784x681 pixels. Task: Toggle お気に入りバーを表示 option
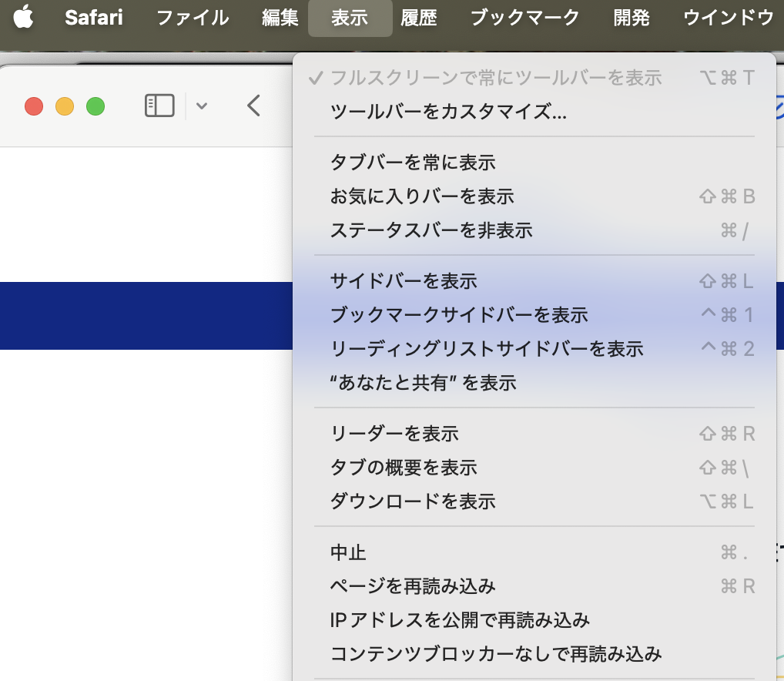(422, 196)
